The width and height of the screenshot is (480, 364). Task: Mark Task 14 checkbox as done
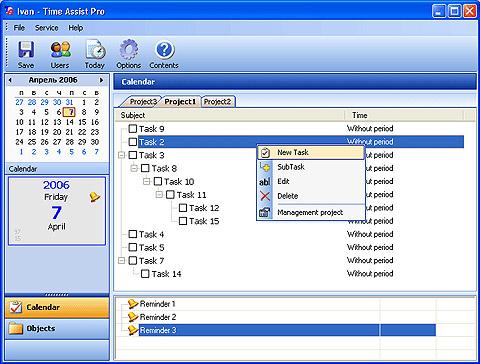(x=145, y=274)
